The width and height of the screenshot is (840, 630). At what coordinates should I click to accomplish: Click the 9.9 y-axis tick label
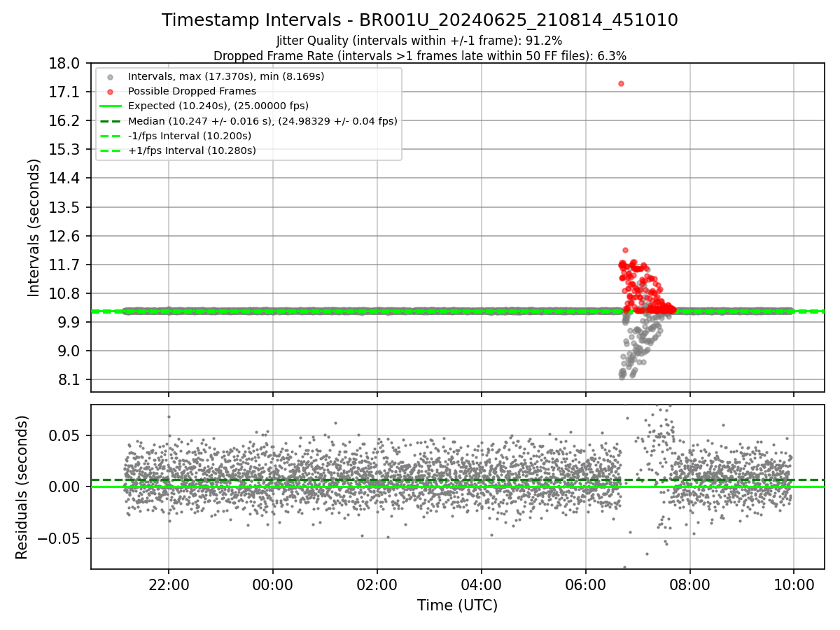[69, 322]
